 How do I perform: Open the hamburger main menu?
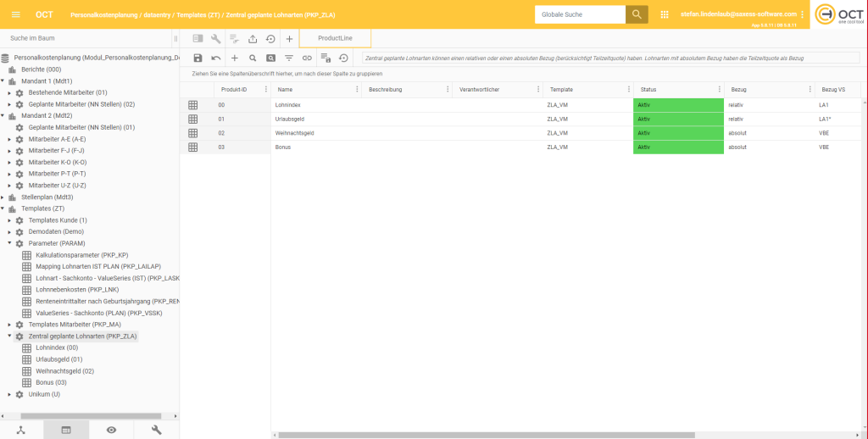pyautogui.click(x=15, y=14)
